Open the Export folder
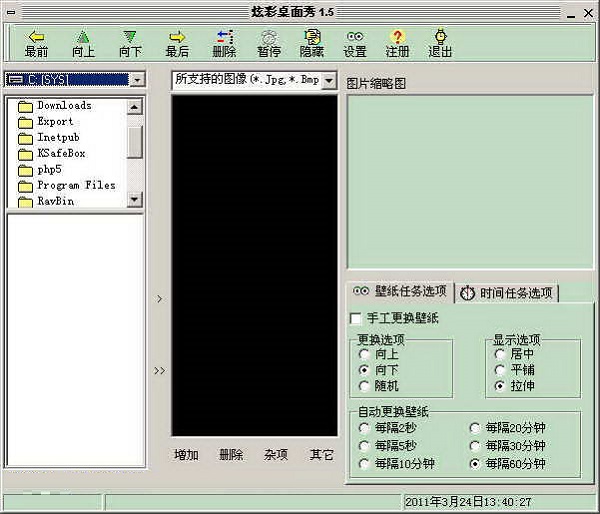600x514 pixels. (46, 122)
